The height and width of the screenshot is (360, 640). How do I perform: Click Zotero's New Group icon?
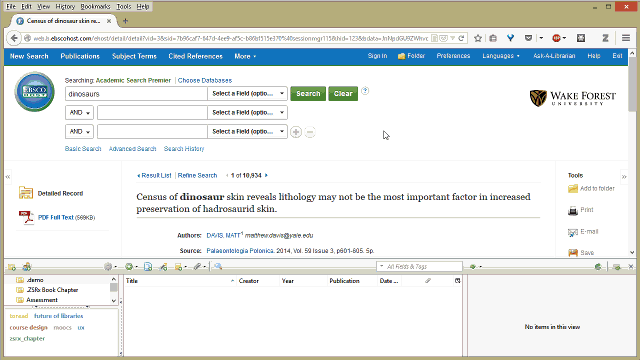click(x=27, y=267)
